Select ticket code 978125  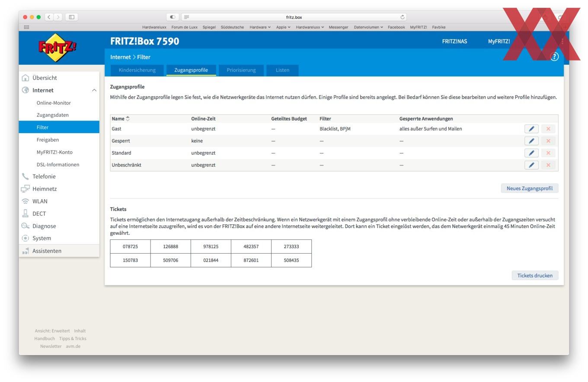click(211, 247)
